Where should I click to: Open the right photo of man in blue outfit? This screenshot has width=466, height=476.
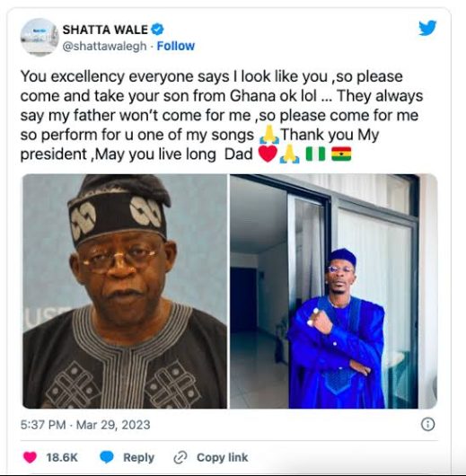click(x=334, y=291)
